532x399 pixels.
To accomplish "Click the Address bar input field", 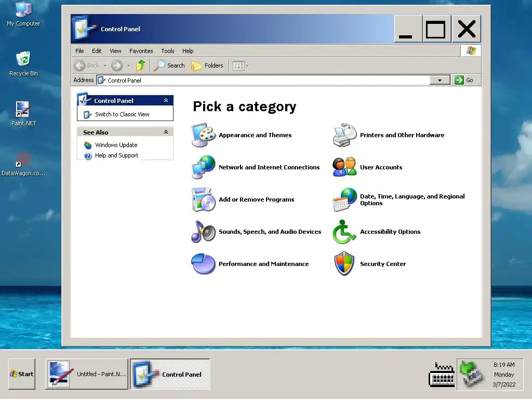I will 263,81.
